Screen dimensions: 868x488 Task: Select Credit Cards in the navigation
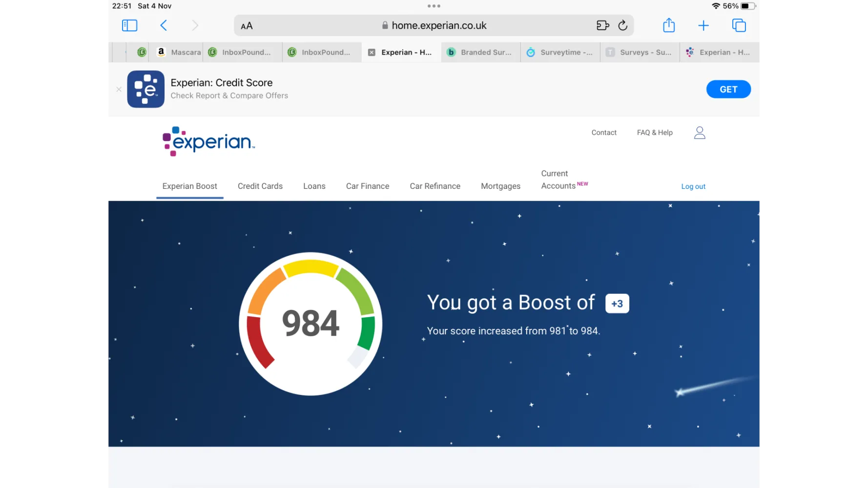[260, 186]
